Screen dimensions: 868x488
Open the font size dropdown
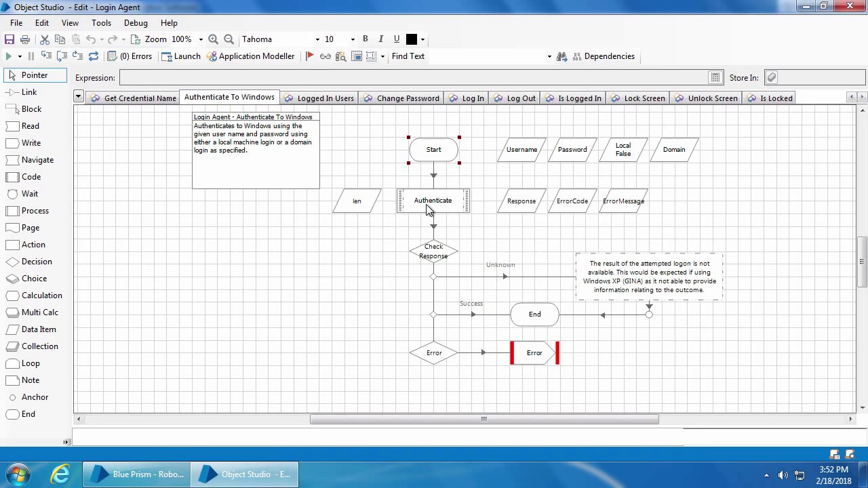[x=353, y=39]
